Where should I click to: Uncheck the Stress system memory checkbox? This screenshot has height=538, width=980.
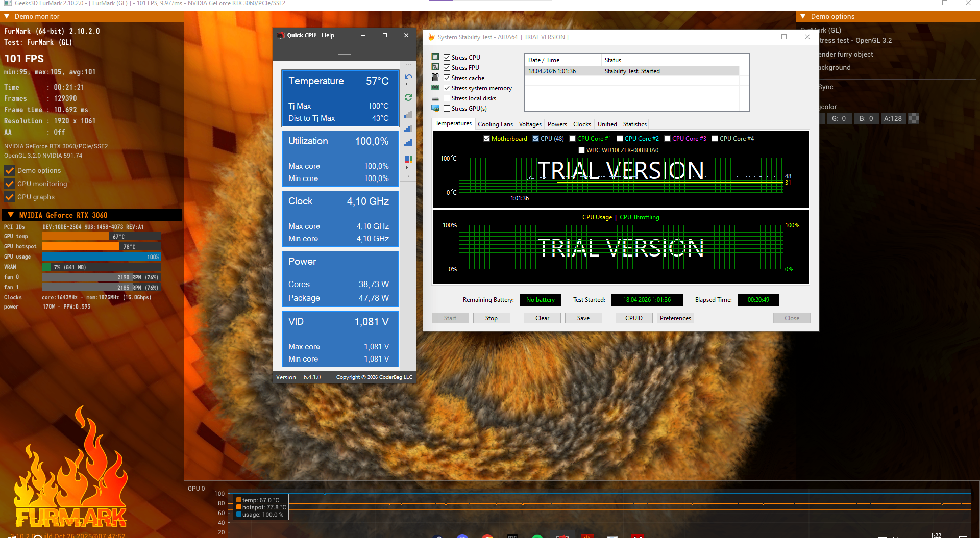coord(447,88)
